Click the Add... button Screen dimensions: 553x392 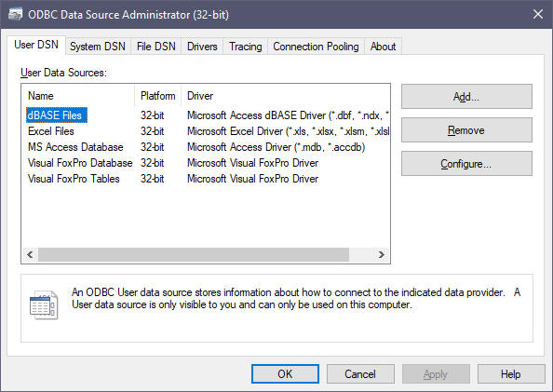[x=466, y=96]
